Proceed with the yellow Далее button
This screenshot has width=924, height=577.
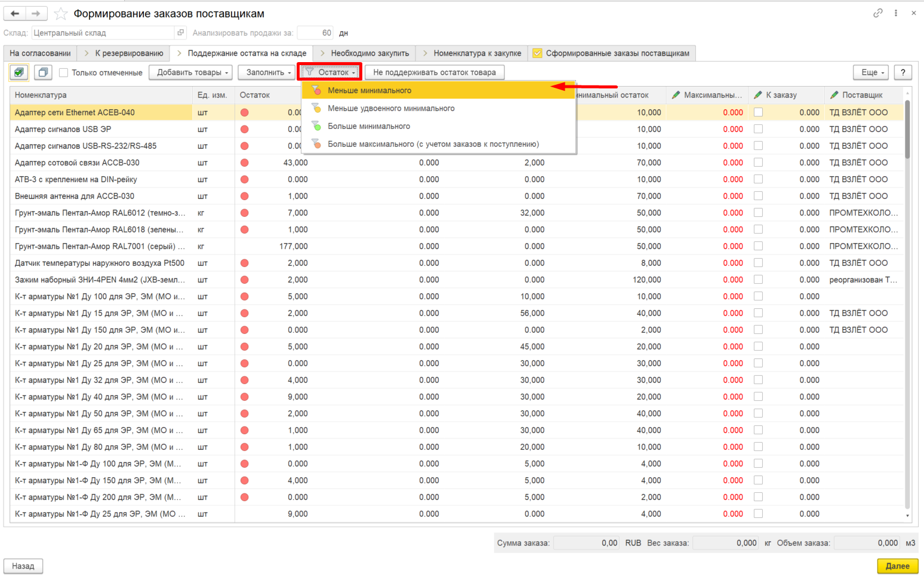898,566
